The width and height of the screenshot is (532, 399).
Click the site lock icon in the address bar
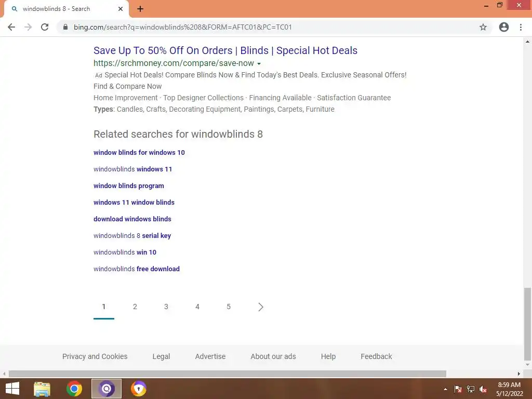tap(65, 27)
